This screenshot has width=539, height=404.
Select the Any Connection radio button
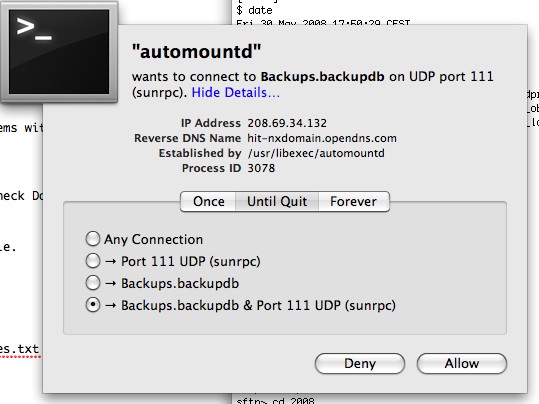[x=93, y=239]
